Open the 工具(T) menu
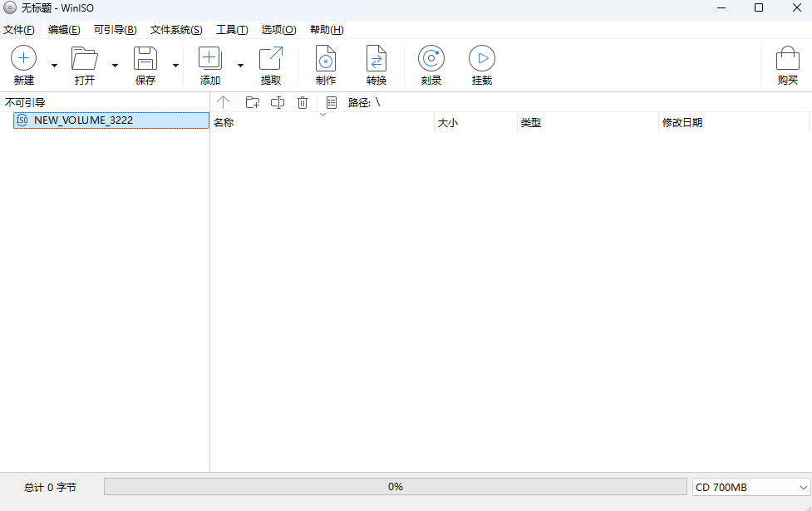This screenshot has width=812, height=511. (231, 29)
